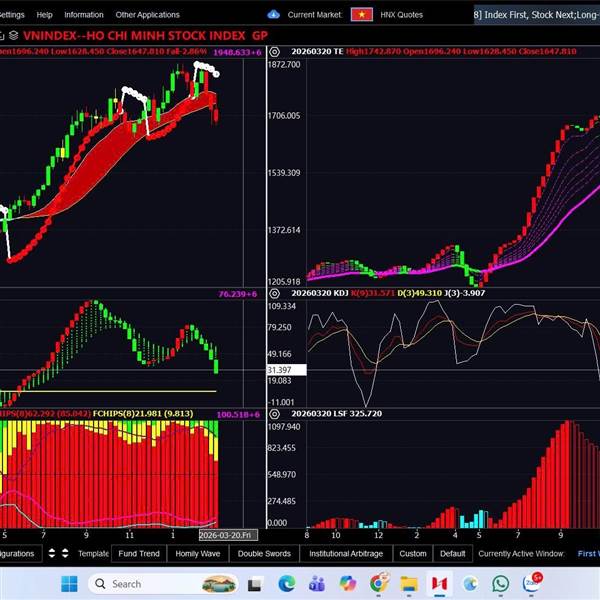Click the cloud download icon
Image resolution: width=600 pixels, height=600 pixels.
[x=274, y=15]
